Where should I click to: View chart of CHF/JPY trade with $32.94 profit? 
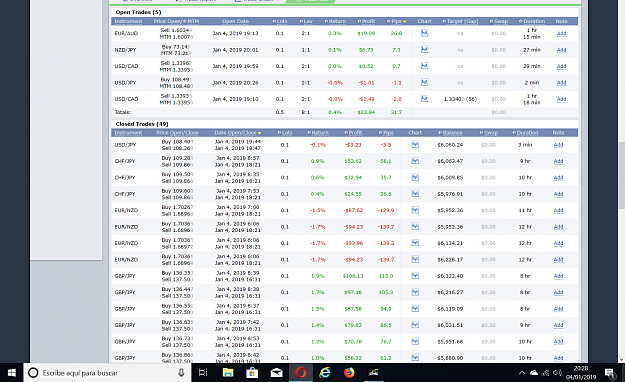tap(415, 177)
